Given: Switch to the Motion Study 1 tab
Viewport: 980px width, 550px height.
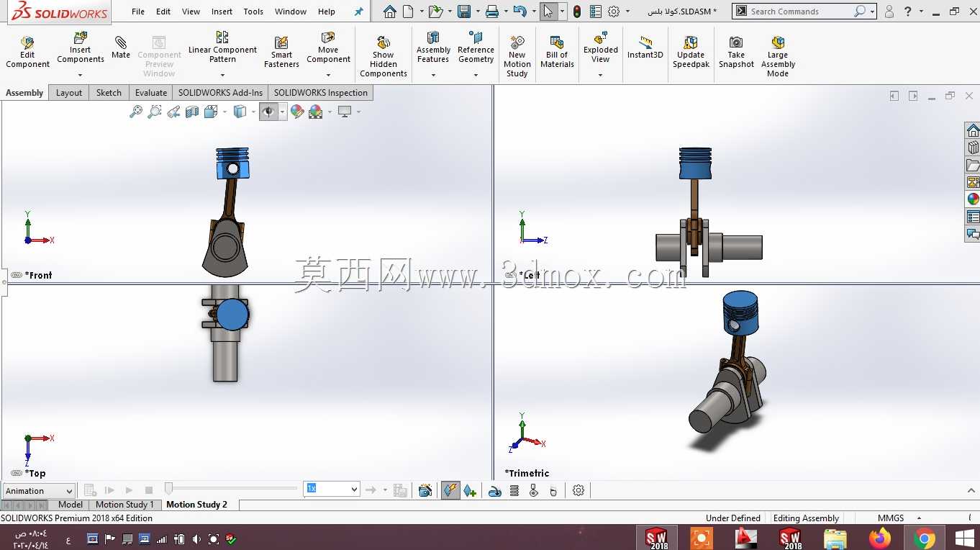Looking at the screenshot, I should click(x=124, y=505).
